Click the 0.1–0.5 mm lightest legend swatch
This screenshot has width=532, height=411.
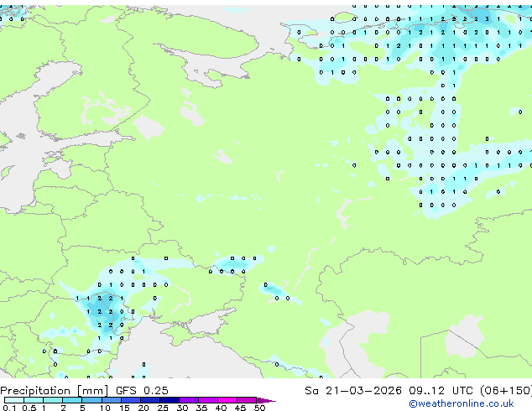pos(14,400)
